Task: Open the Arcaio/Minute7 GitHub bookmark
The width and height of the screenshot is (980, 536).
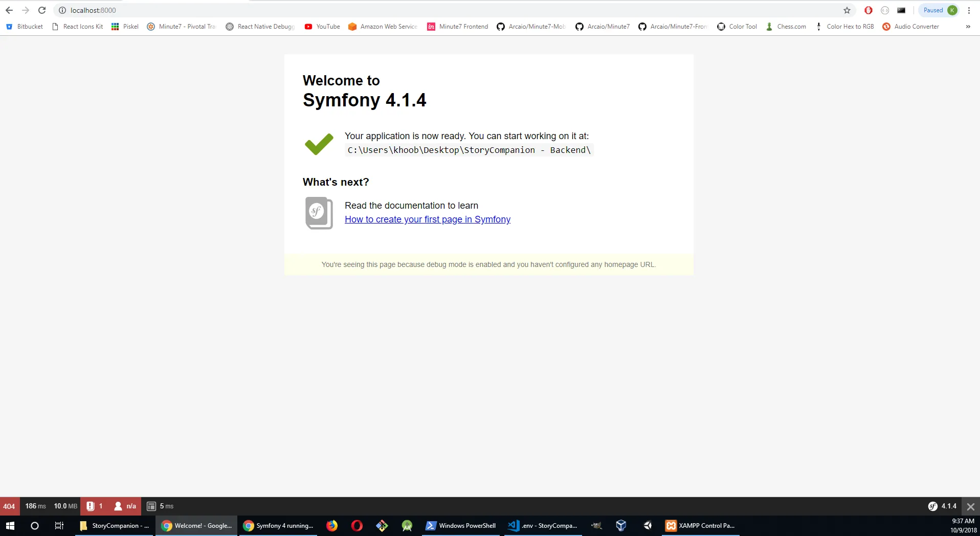Action: click(x=603, y=27)
